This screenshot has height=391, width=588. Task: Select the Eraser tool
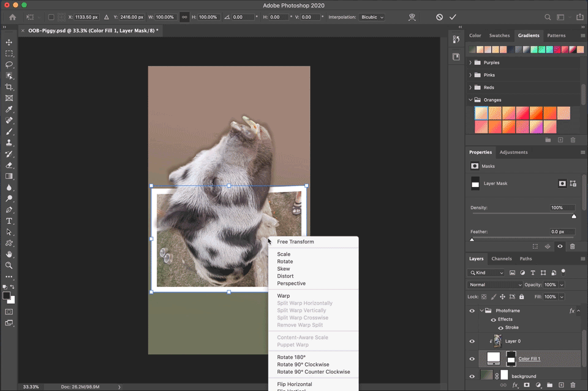click(9, 165)
